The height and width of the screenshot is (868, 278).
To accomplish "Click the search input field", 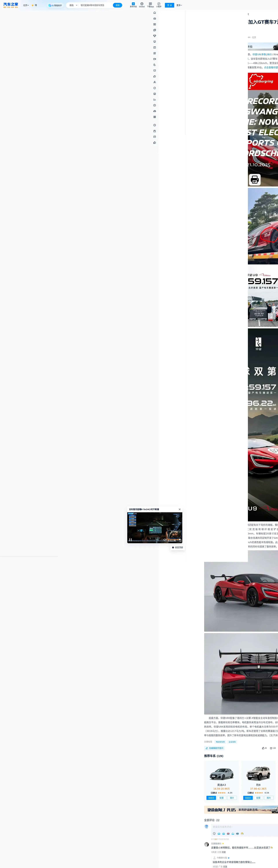I will [x=94, y=5].
